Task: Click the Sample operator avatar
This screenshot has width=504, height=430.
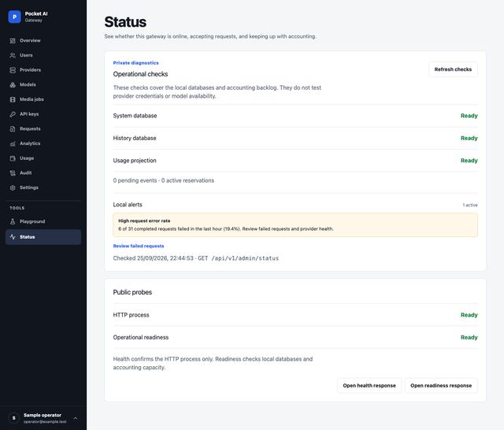Action: 14,417
